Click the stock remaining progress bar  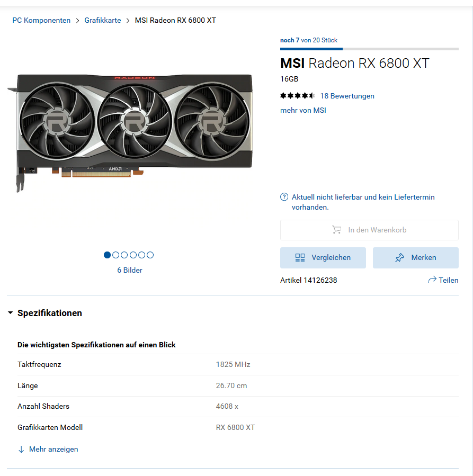click(369, 49)
